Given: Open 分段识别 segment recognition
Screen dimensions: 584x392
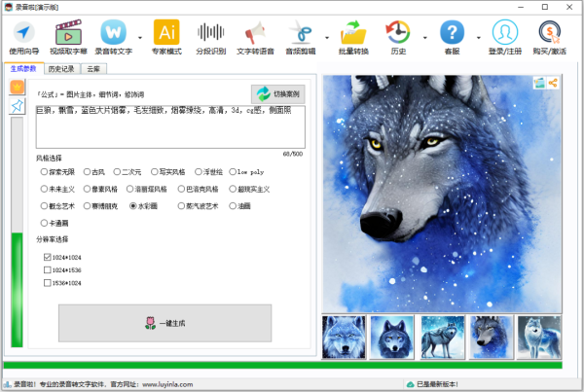Looking at the screenshot, I should (x=209, y=38).
